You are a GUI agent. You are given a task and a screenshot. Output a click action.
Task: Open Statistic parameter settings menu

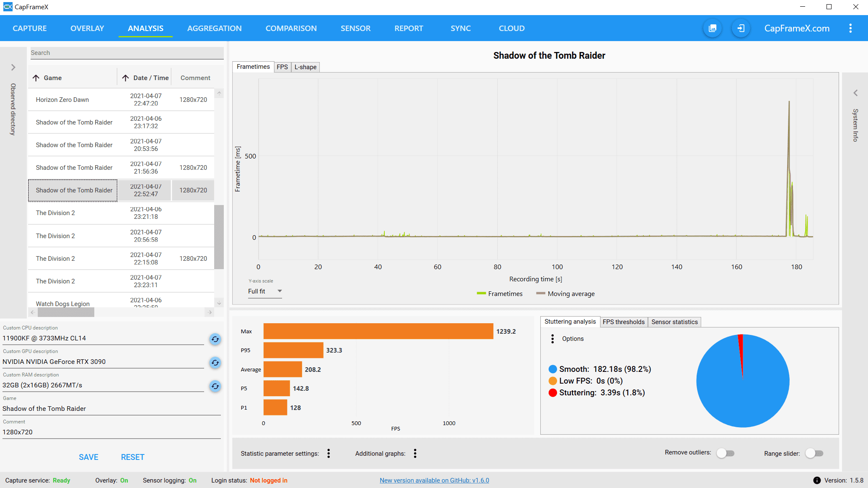click(329, 453)
